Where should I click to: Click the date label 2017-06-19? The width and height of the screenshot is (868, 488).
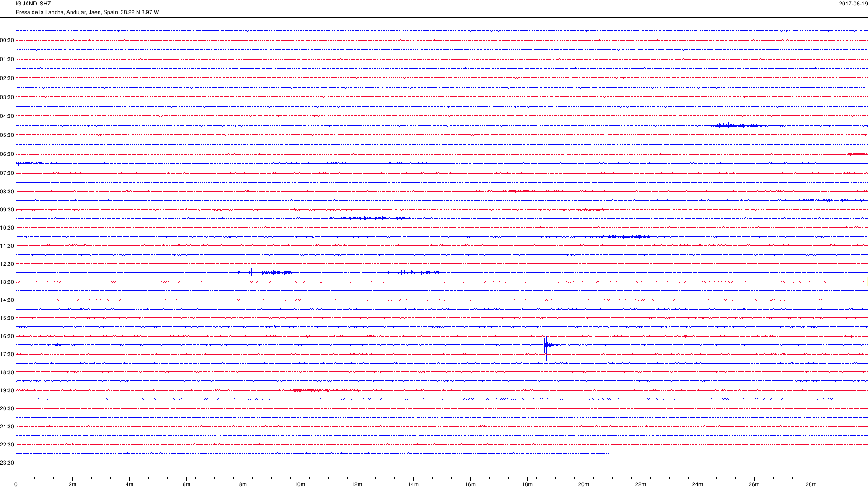click(853, 4)
